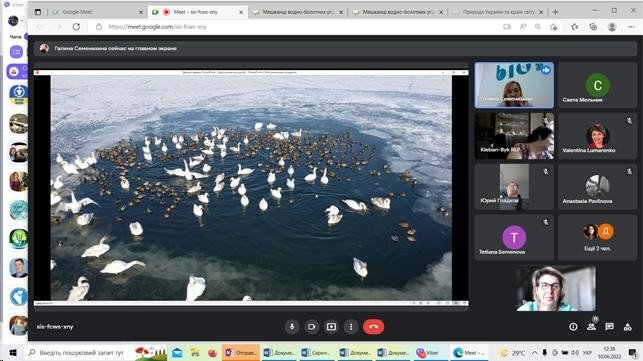Open the 29°C weather widget
The width and height of the screenshot is (643, 361).
coord(513,352)
